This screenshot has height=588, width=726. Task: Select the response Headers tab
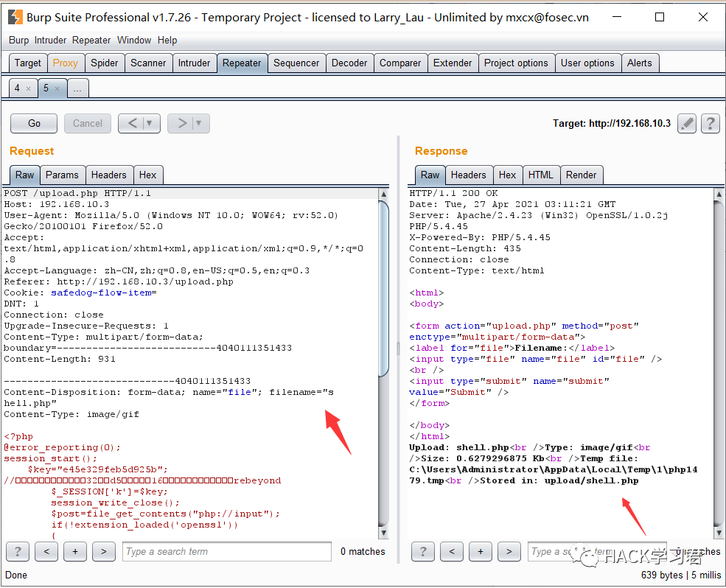click(469, 175)
